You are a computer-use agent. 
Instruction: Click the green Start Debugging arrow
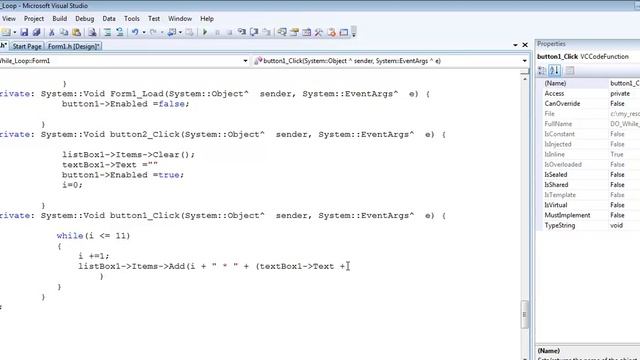click(205, 32)
